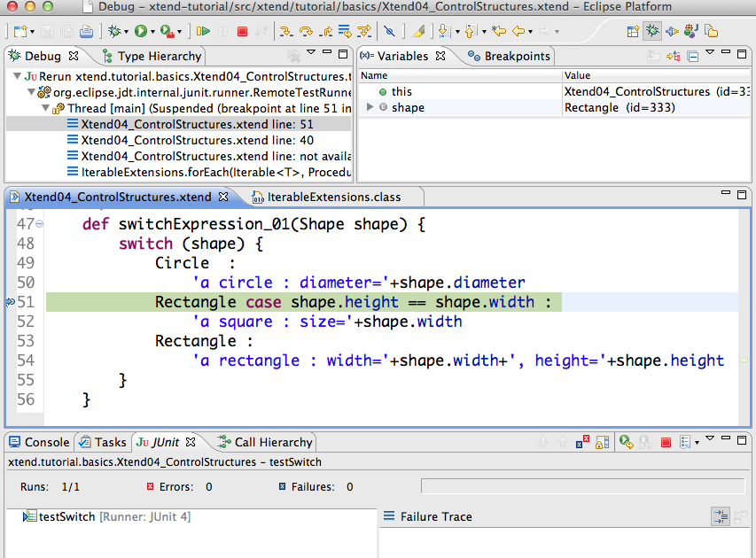Click the Debug perspective icon
Viewport: 756px width, 558px height.
tap(652, 31)
